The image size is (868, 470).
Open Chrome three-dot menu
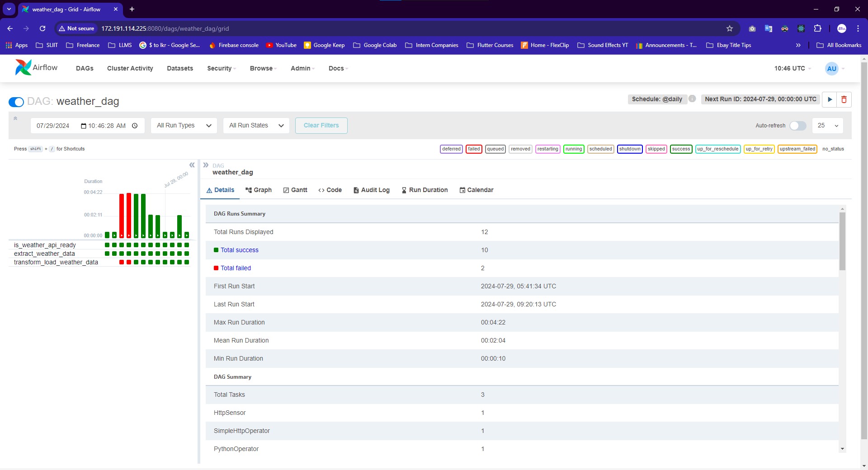tap(858, 28)
